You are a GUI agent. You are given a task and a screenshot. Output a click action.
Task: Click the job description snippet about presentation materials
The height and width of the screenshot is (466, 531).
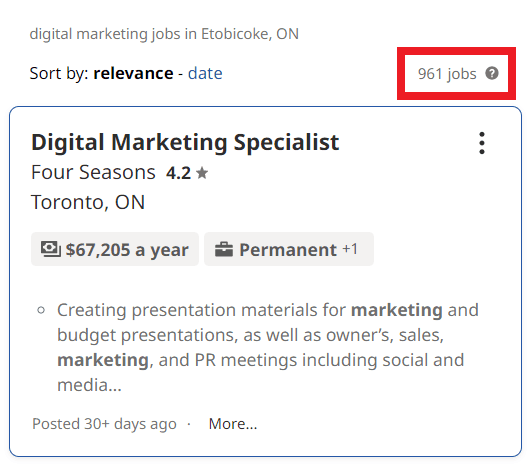tap(268, 347)
